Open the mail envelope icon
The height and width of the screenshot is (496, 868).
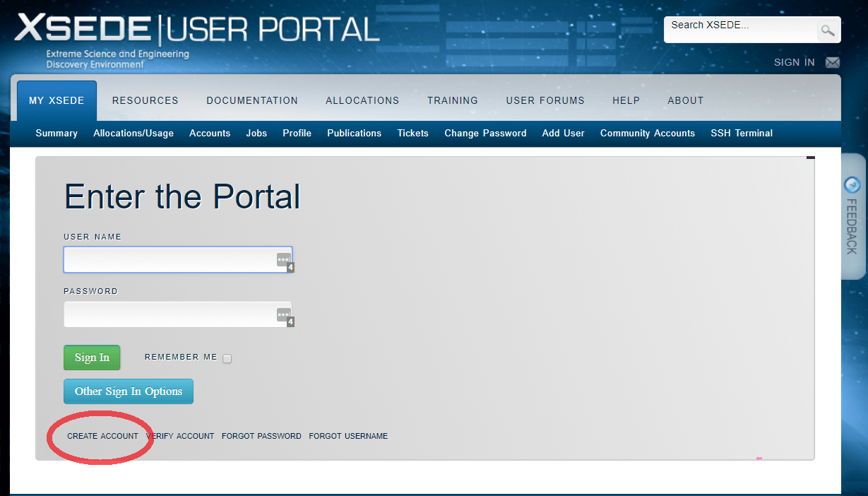(x=833, y=62)
